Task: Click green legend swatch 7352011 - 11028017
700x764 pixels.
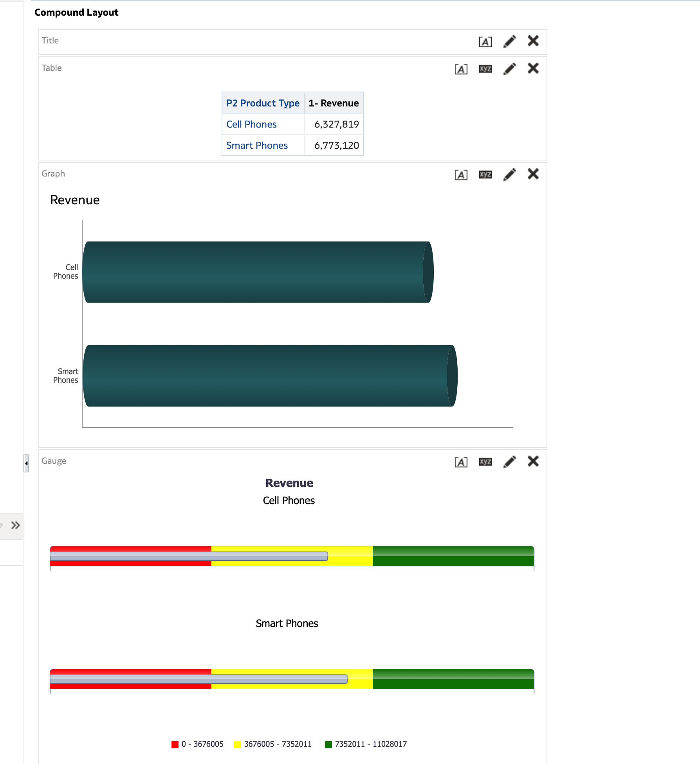Action: point(328,744)
